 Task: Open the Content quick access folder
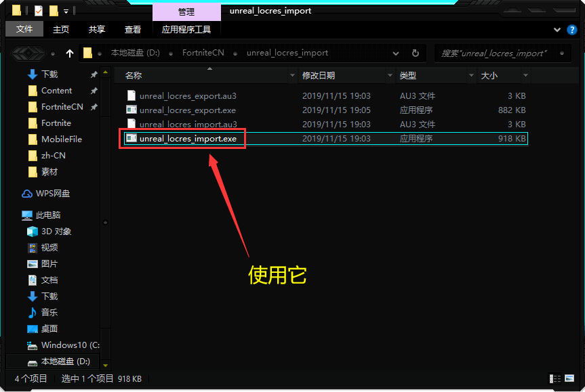click(56, 91)
